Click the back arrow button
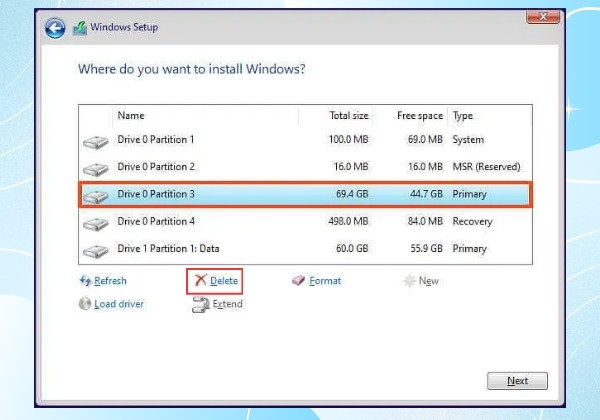This screenshot has width=600, height=420. [55, 28]
